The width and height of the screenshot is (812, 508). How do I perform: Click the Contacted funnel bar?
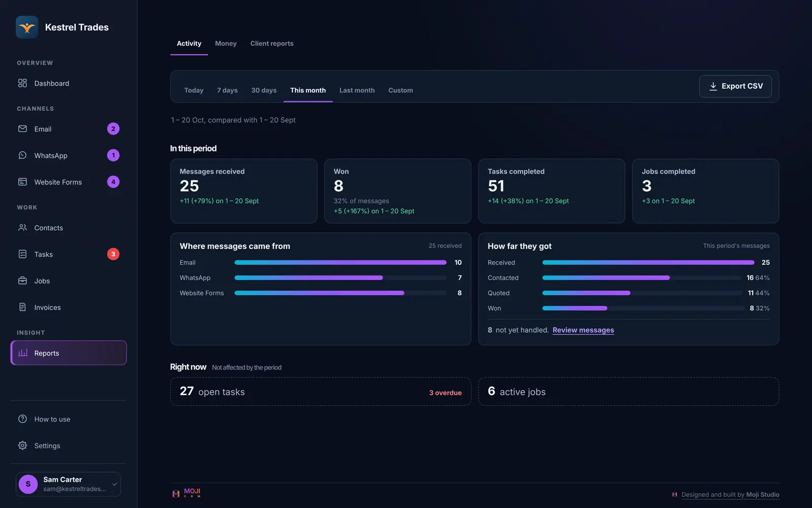[641, 278]
